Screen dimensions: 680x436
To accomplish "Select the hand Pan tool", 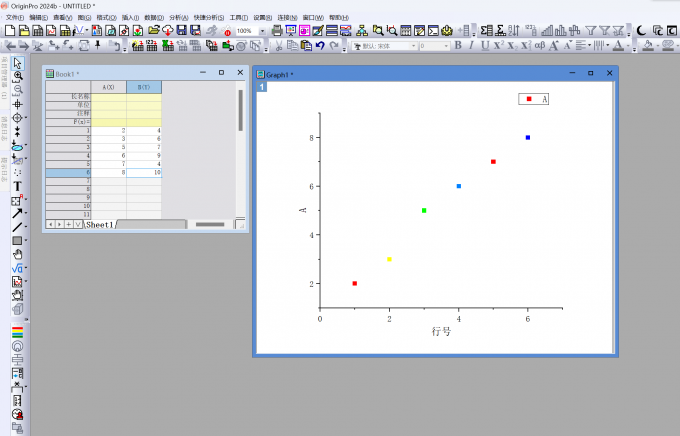I will click(x=17, y=254).
